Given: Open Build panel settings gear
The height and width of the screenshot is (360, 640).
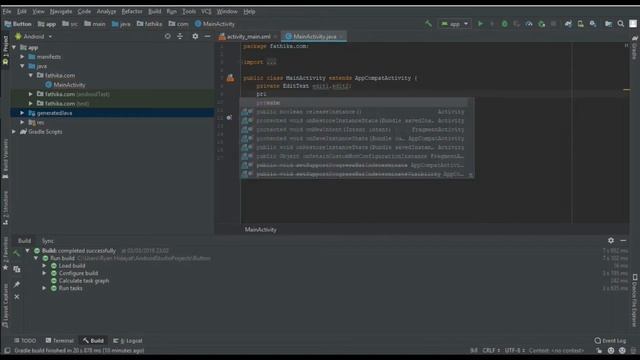Looking at the screenshot, I should click(x=611, y=241).
